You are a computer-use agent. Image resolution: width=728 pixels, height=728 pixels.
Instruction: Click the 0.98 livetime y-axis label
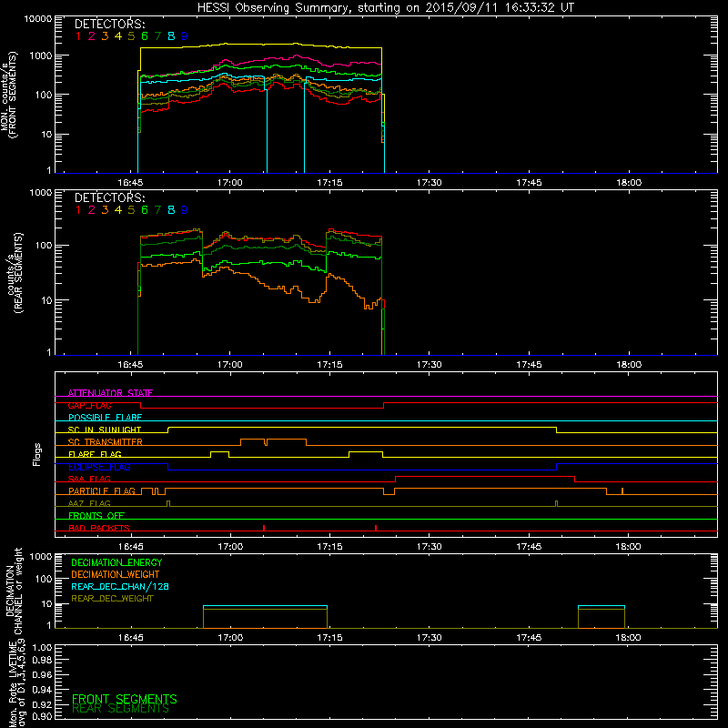42,661
